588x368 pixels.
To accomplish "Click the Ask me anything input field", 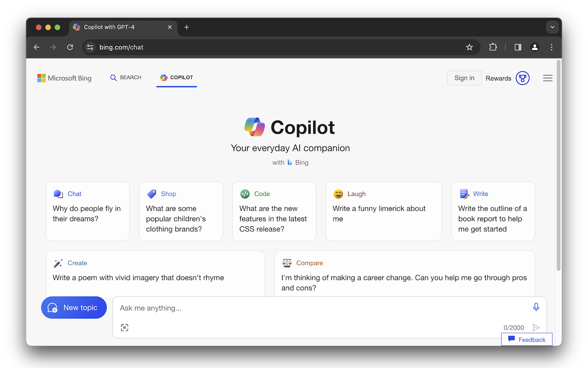I will (x=276, y=308).
